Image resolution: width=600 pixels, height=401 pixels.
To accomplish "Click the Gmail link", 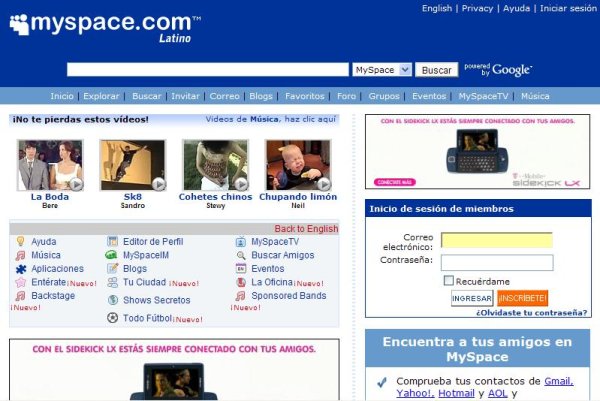I will pyautogui.click(x=559, y=381).
